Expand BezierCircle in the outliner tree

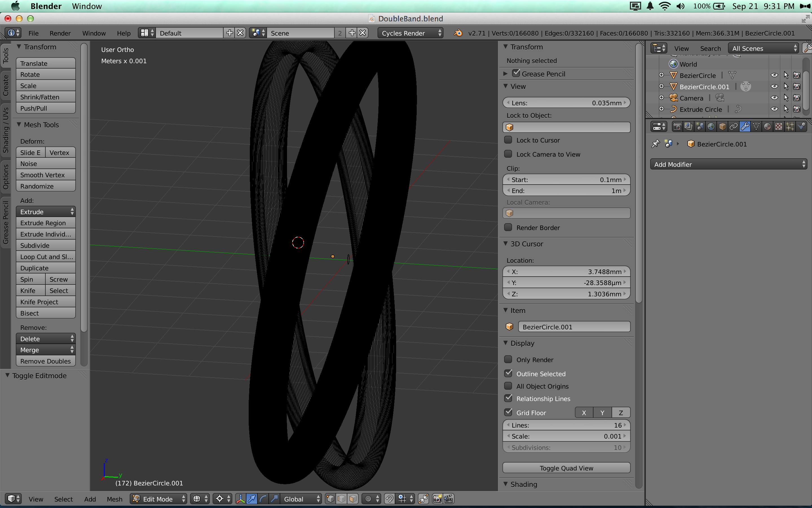(661, 75)
